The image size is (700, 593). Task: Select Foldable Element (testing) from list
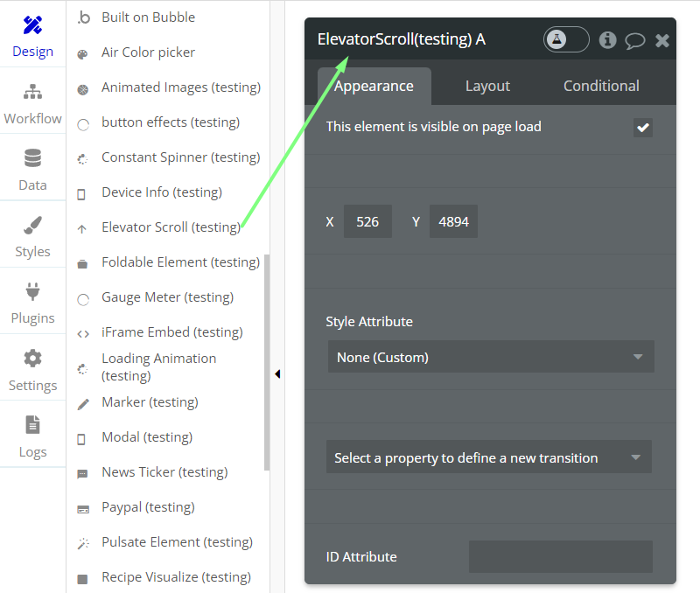(179, 262)
